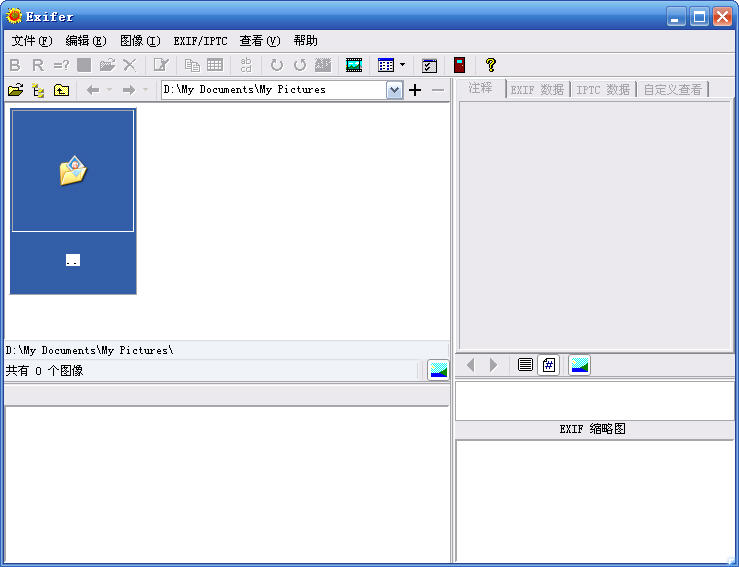Screen dimensions: 739x567
Task: Click the table grid toolbar icon
Action: (x=215, y=65)
